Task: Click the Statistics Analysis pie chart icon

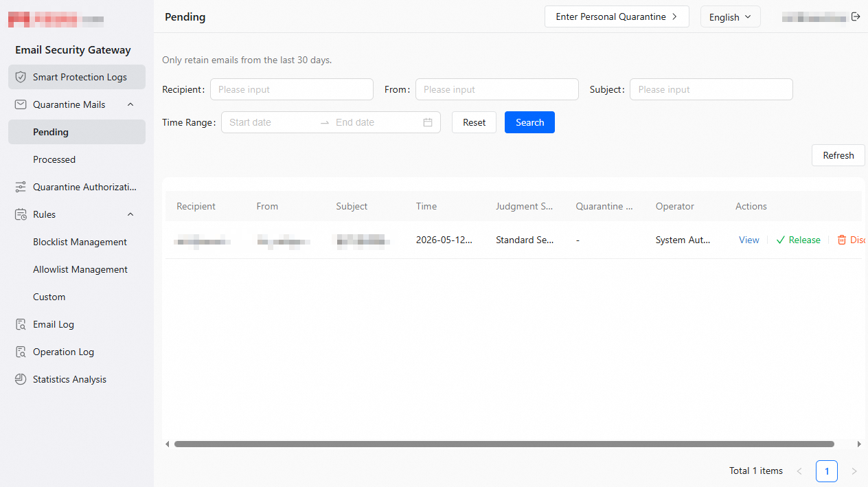Action: coord(21,379)
